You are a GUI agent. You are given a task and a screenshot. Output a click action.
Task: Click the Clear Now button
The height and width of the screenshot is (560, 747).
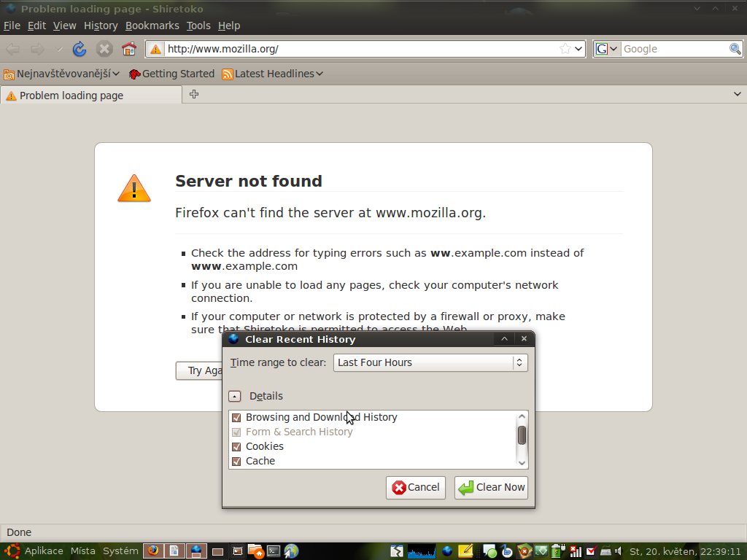pos(491,488)
